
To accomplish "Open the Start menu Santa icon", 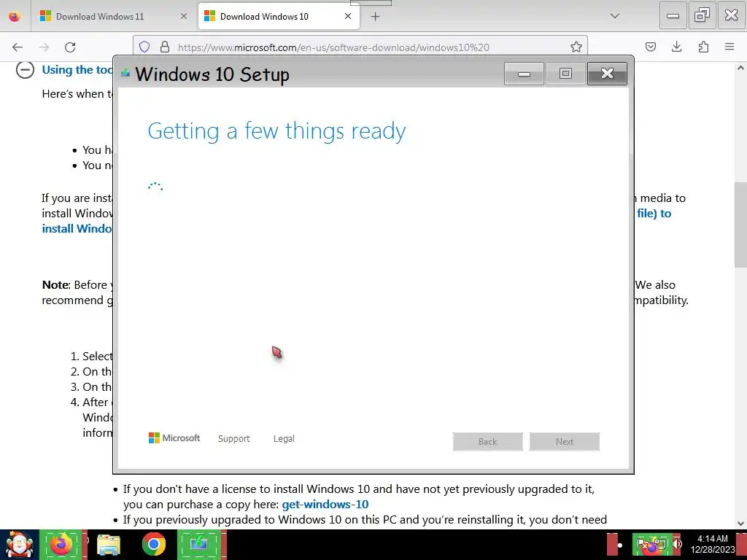I will [x=19, y=545].
